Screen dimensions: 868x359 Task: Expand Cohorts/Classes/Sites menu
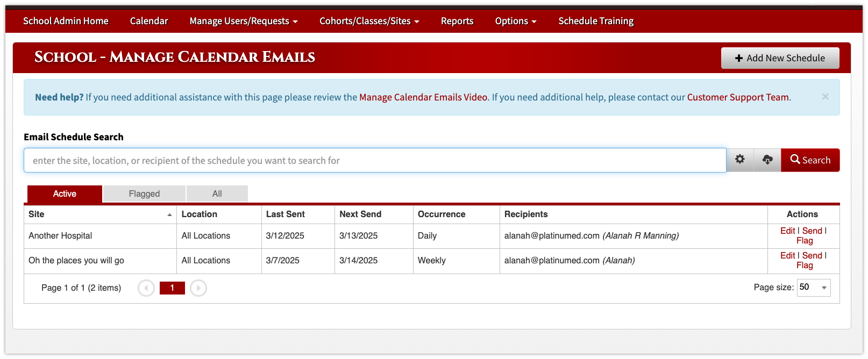(369, 21)
